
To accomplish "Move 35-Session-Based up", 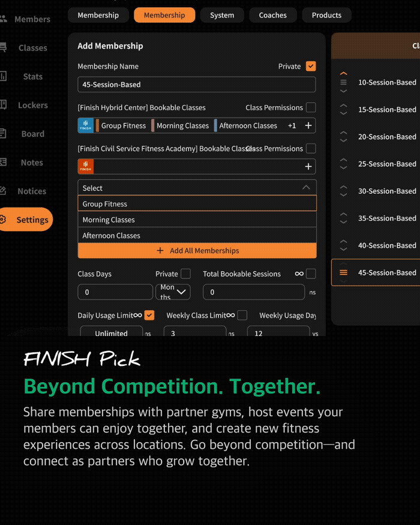I will (343, 214).
